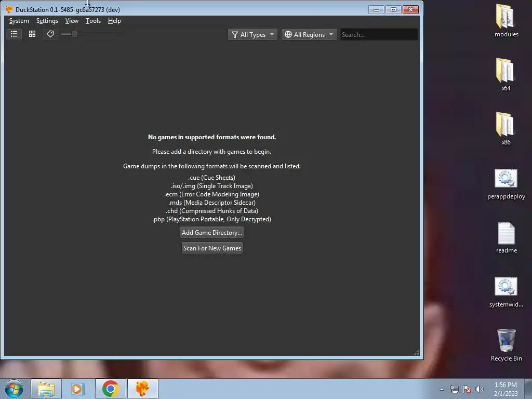
Task: Click the network tray icon
Action: pos(454,389)
